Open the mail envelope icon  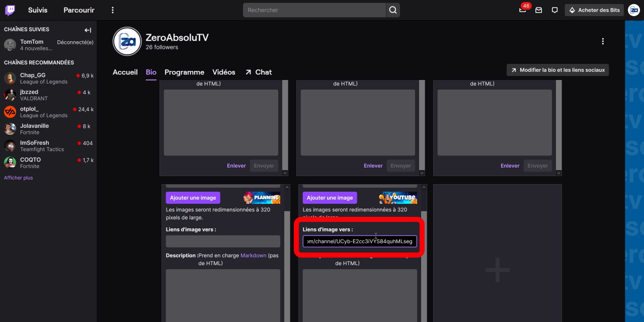pos(538,10)
